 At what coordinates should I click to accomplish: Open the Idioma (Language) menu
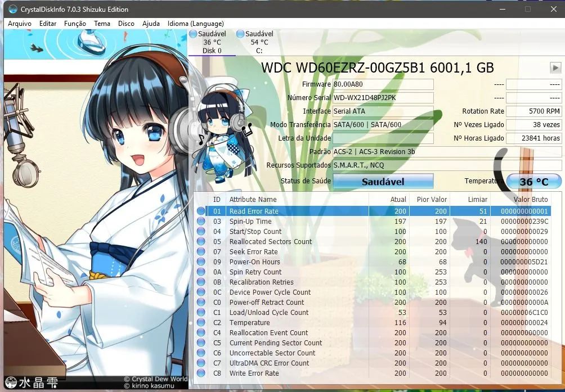(x=196, y=24)
